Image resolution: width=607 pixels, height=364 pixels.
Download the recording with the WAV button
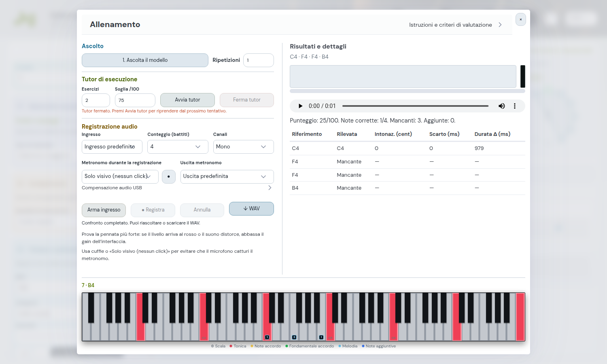[x=251, y=209]
